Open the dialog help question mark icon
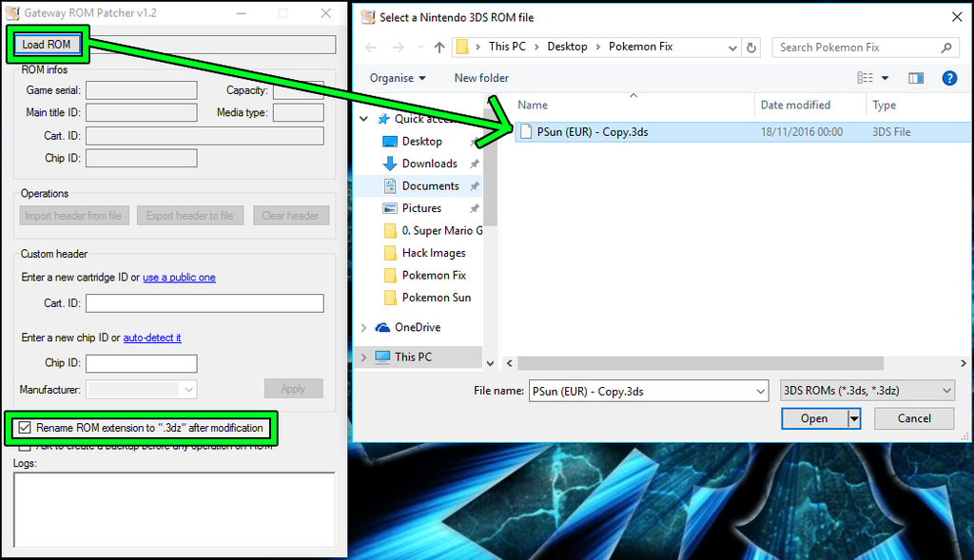This screenshot has height=560, width=974. 949,78
